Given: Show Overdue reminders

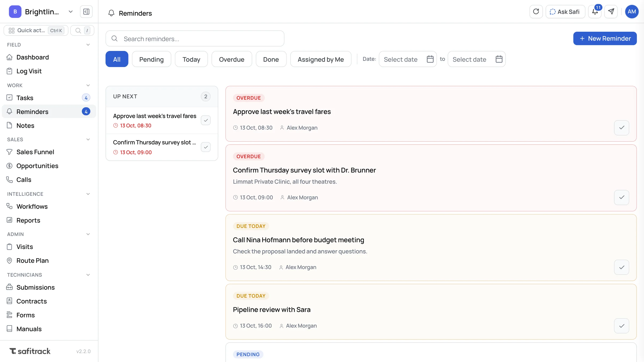Looking at the screenshot, I should pos(232,59).
